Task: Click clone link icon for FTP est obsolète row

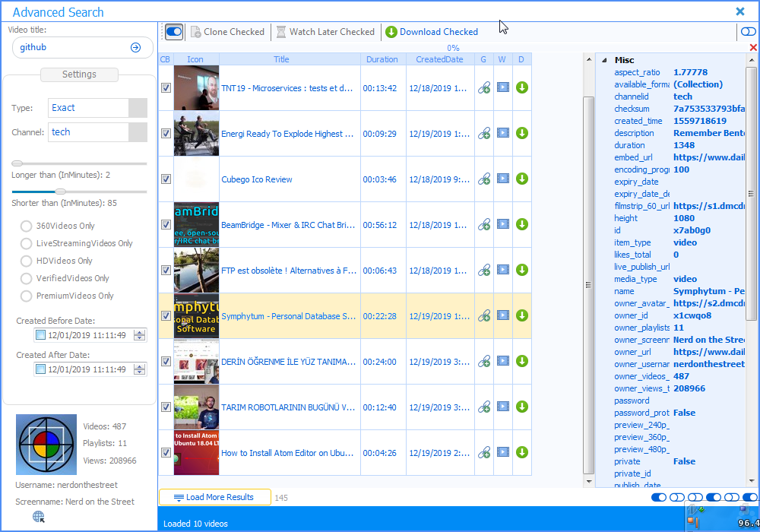Action: (x=483, y=270)
